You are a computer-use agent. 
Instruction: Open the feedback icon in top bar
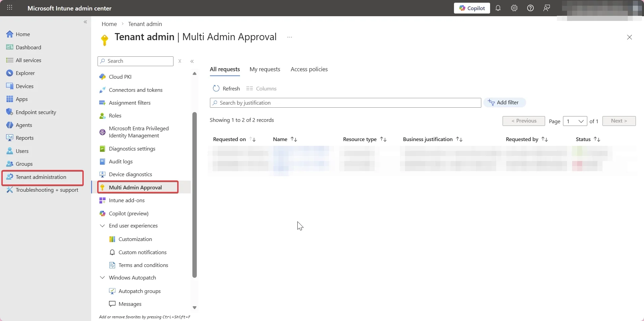(x=546, y=8)
